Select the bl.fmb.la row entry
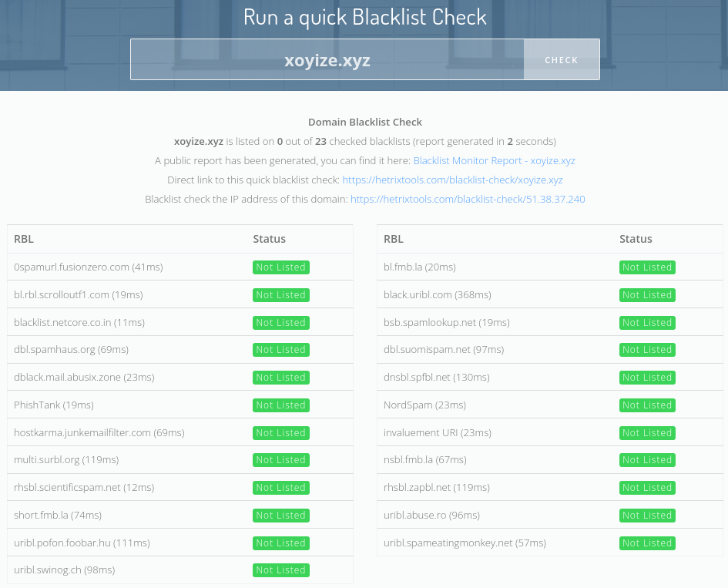Screen dimensions: 728x588 pyautogui.click(x=420, y=267)
